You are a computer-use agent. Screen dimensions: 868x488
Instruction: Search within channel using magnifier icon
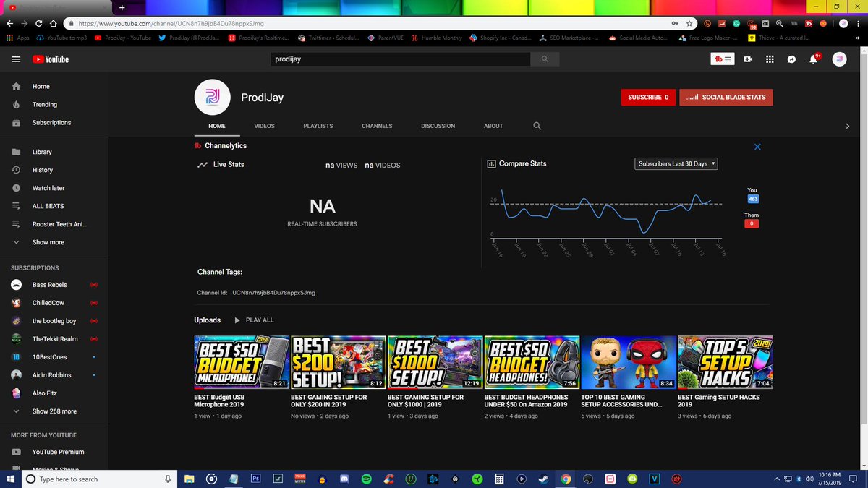537,126
